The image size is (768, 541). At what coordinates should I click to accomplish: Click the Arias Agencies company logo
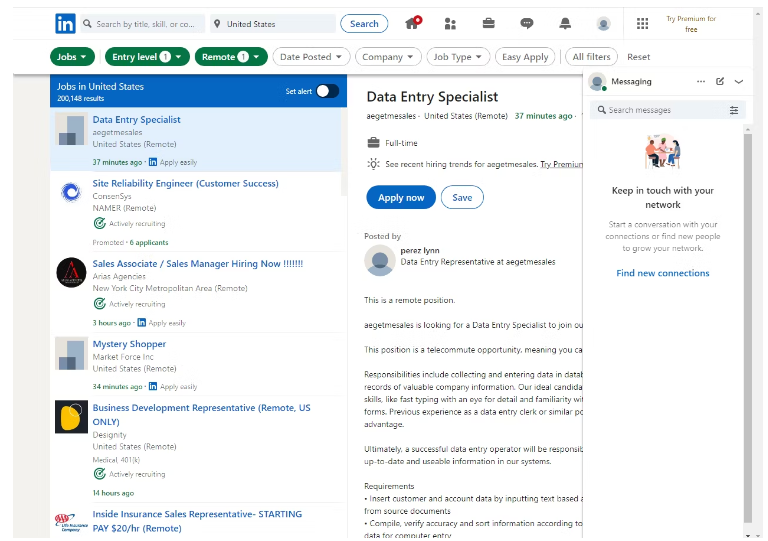click(71, 272)
